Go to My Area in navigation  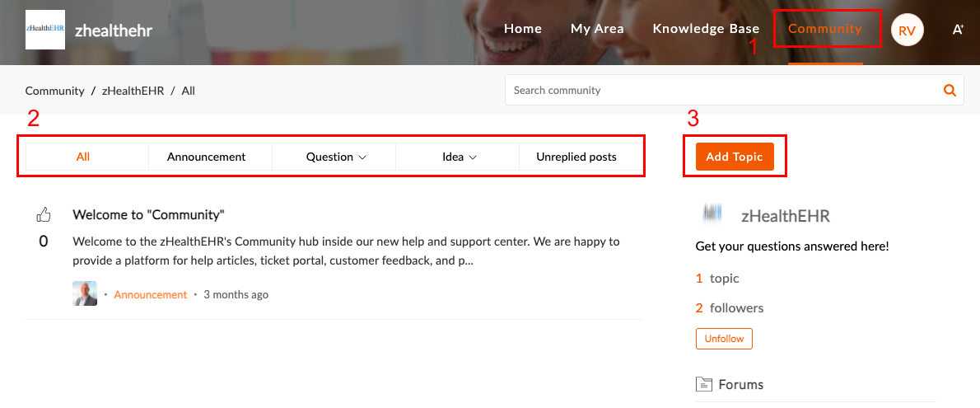(x=597, y=29)
